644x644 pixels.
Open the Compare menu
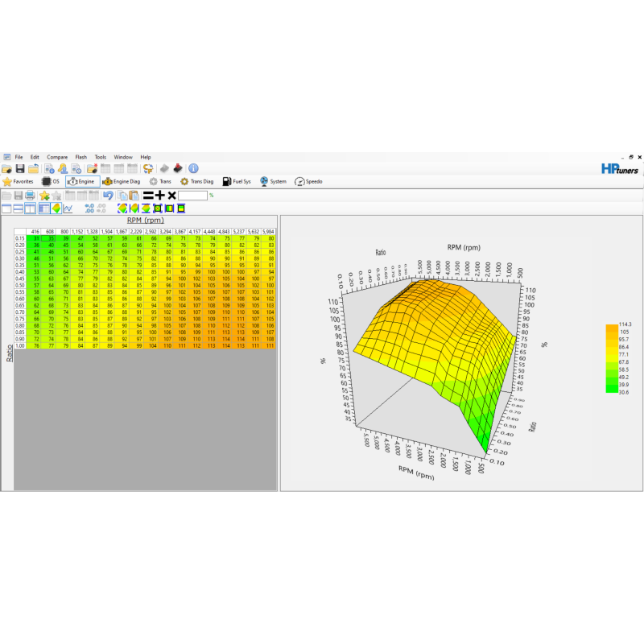click(57, 157)
